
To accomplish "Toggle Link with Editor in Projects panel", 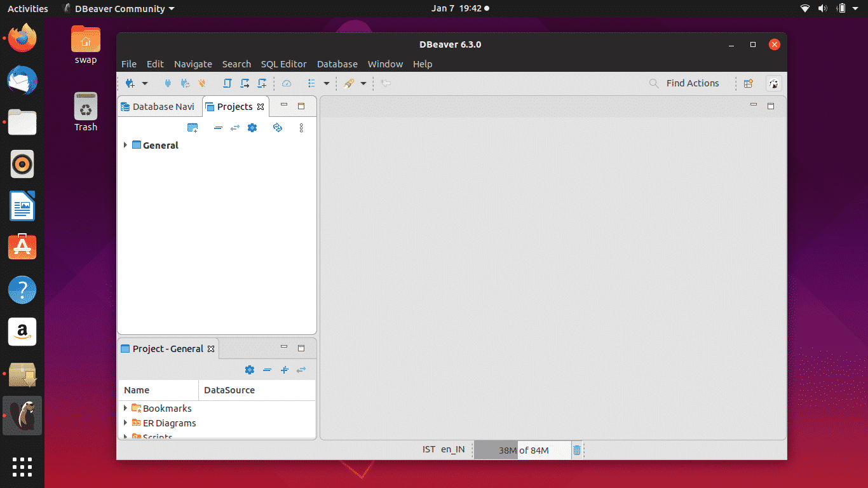I will point(234,128).
